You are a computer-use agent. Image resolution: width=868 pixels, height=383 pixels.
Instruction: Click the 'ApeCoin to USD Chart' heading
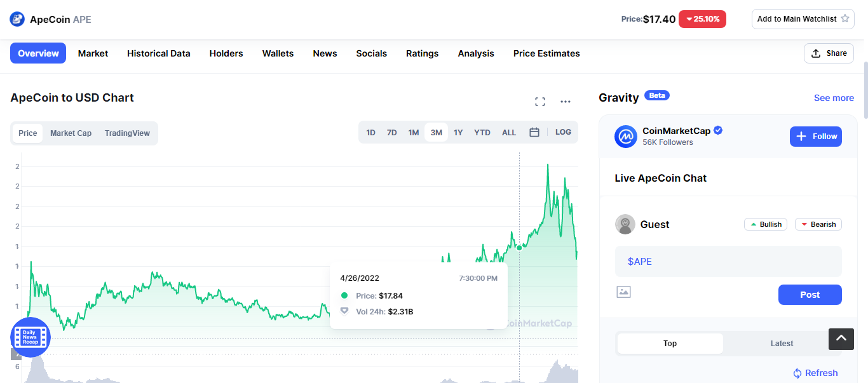[x=72, y=98]
